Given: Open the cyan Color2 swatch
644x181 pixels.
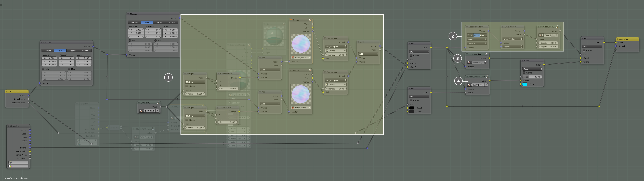Looking at the screenshot, I should point(525,84).
